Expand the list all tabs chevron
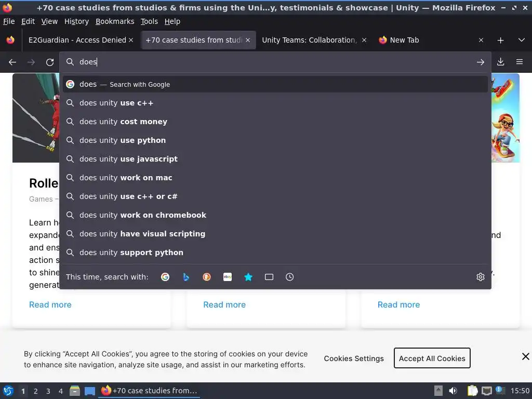Viewport: 532px width, 399px height. click(522, 40)
